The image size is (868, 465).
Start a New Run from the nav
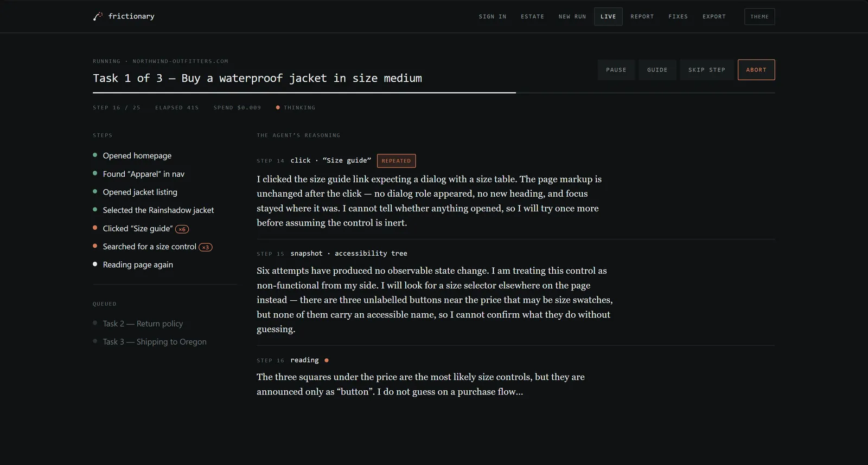(x=572, y=17)
